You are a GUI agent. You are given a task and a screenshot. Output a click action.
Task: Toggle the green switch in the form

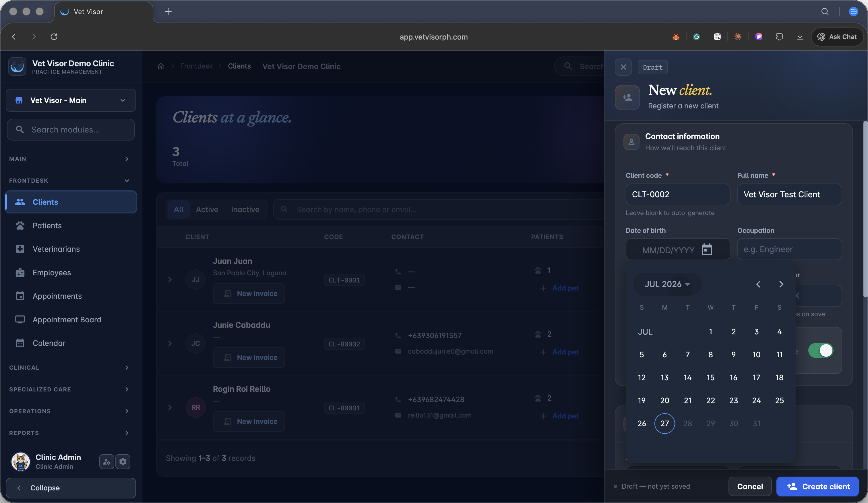pyautogui.click(x=820, y=351)
